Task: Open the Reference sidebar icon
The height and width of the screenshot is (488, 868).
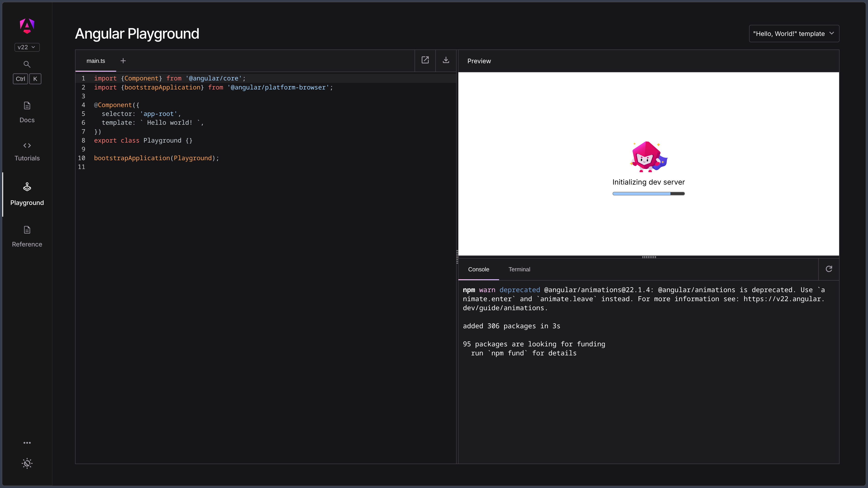Action: point(27,230)
